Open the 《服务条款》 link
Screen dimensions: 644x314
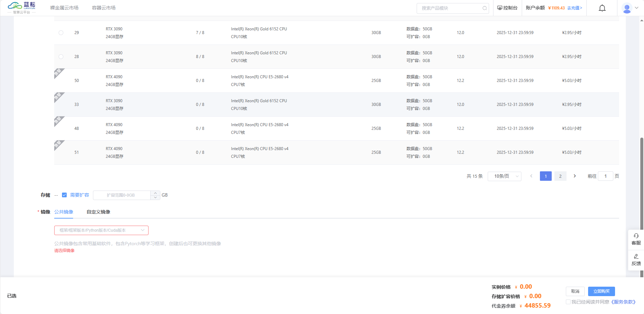click(623, 302)
